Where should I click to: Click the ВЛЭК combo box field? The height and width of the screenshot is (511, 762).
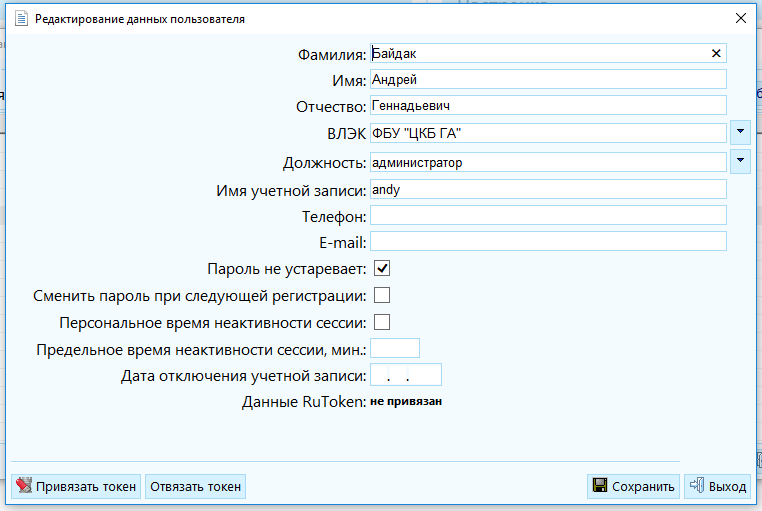click(548, 133)
